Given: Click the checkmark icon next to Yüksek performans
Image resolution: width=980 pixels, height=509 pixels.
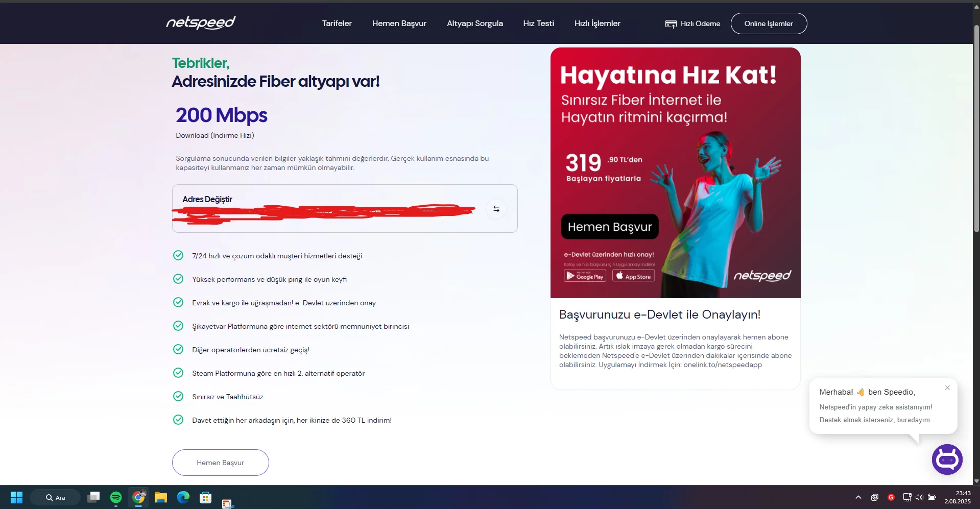Looking at the screenshot, I should point(178,279).
